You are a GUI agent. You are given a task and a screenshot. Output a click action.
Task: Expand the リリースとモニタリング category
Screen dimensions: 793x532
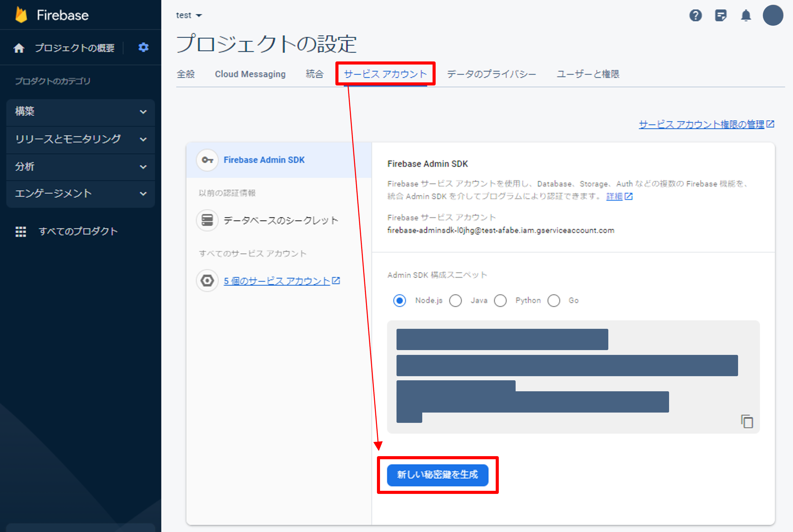click(81, 139)
